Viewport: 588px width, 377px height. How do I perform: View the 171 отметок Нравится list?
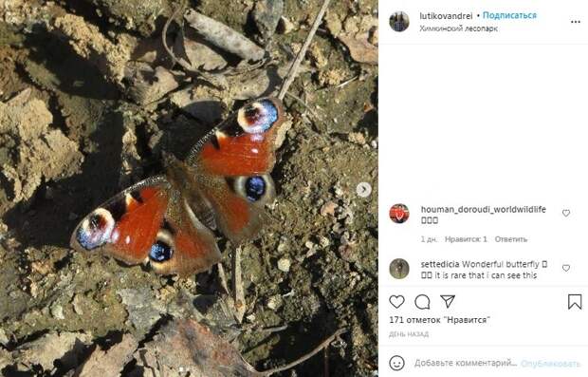pyautogui.click(x=439, y=320)
